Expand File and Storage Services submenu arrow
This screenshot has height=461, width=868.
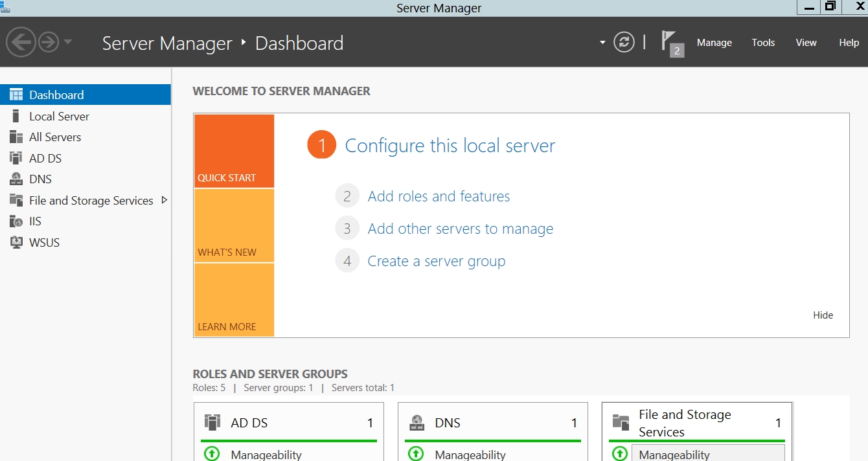(x=164, y=200)
